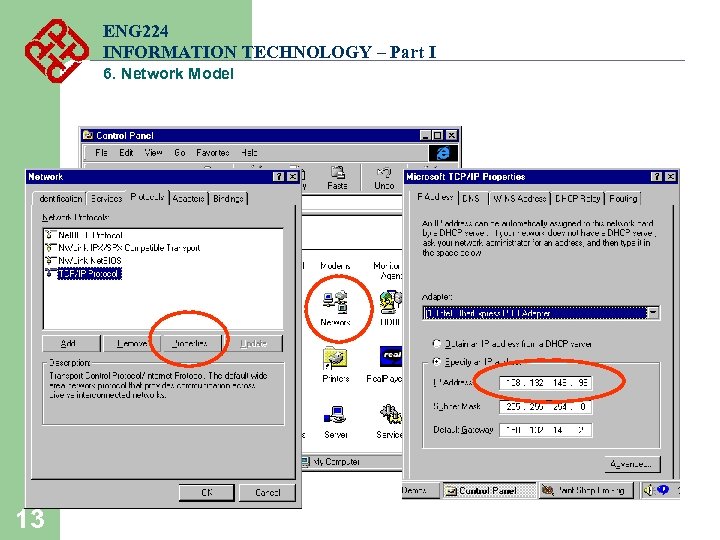This screenshot has width=720, height=540.
Task: Click the Add button in Network dialog
Action: (x=71, y=343)
